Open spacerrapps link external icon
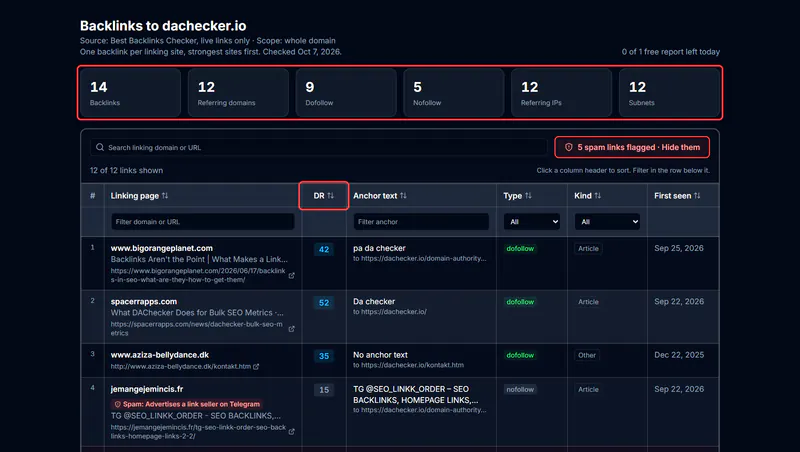 point(291,329)
